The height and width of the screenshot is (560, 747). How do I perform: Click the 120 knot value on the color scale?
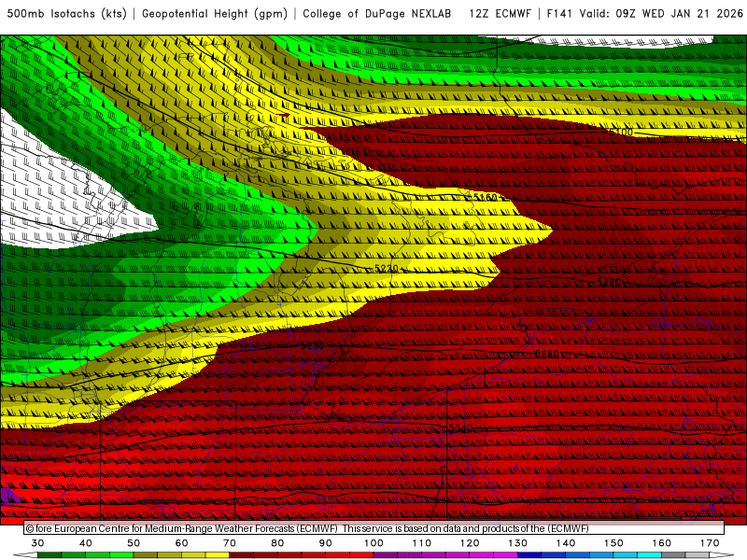470,543
